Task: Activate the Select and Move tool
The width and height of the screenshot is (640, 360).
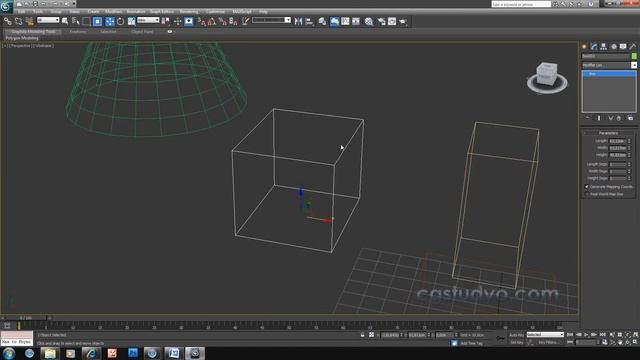Action: click(110, 21)
